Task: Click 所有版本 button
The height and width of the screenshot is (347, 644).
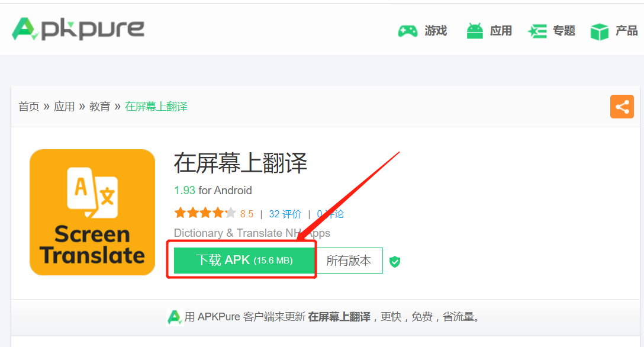Action: pos(349,261)
